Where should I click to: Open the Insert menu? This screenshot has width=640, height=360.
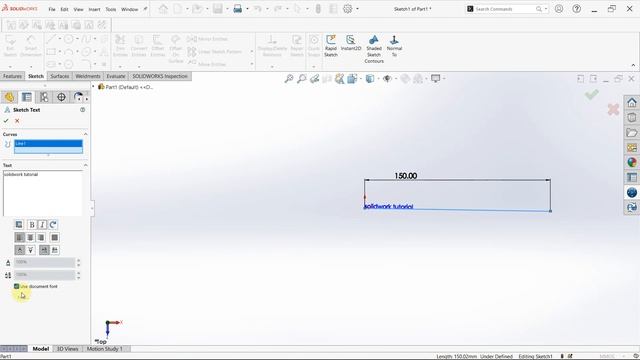94,9
